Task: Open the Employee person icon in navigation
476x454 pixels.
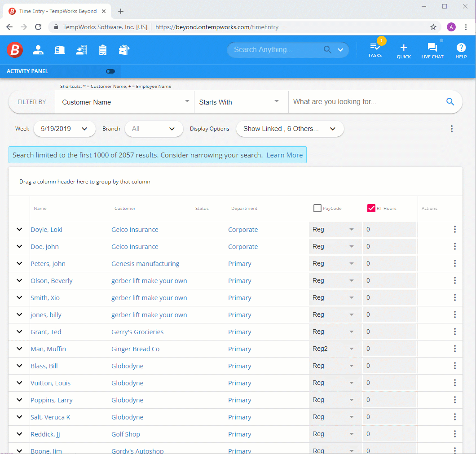Action: (38, 50)
